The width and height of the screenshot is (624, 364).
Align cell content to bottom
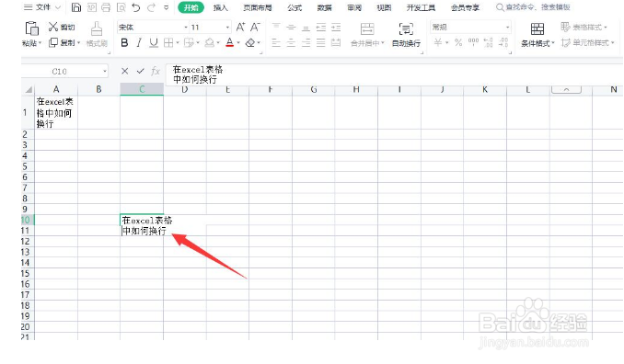click(x=306, y=27)
